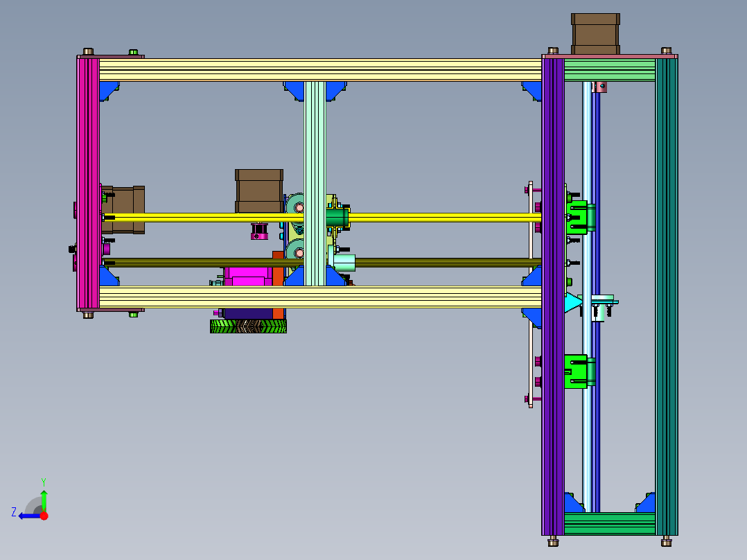Click the blue Z axis arrow on the triad

[x=30, y=516]
